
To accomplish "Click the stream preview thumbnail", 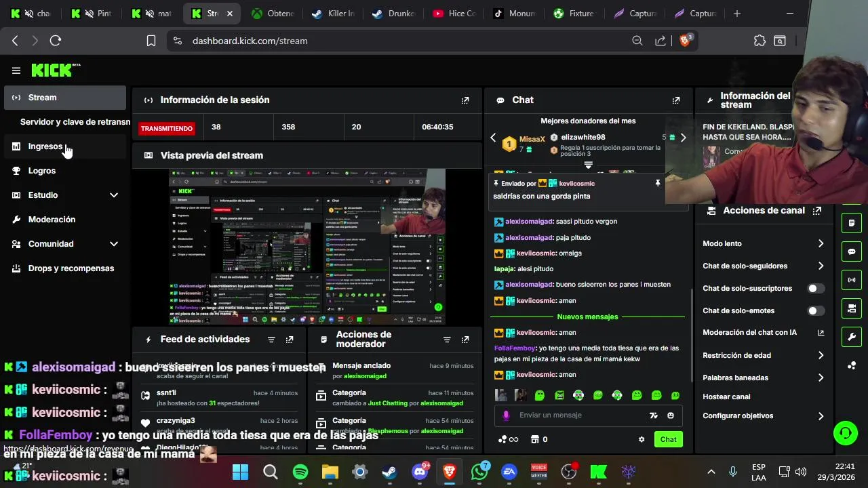I will 307,247.
